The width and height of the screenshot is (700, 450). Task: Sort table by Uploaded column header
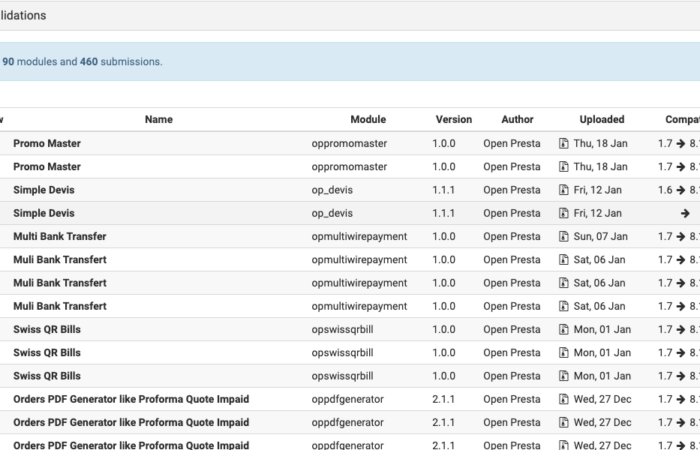tap(602, 119)
